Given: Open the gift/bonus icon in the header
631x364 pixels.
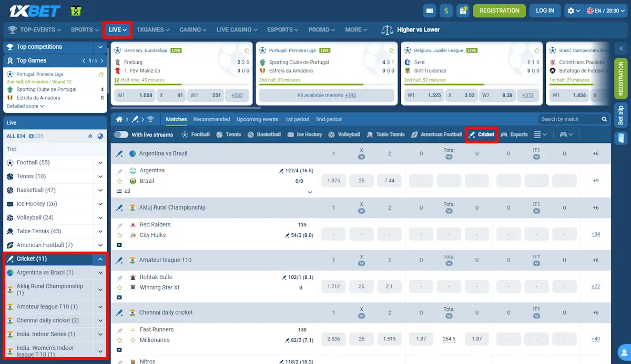Looking at the screenshot, I should (x=463, y=10).
